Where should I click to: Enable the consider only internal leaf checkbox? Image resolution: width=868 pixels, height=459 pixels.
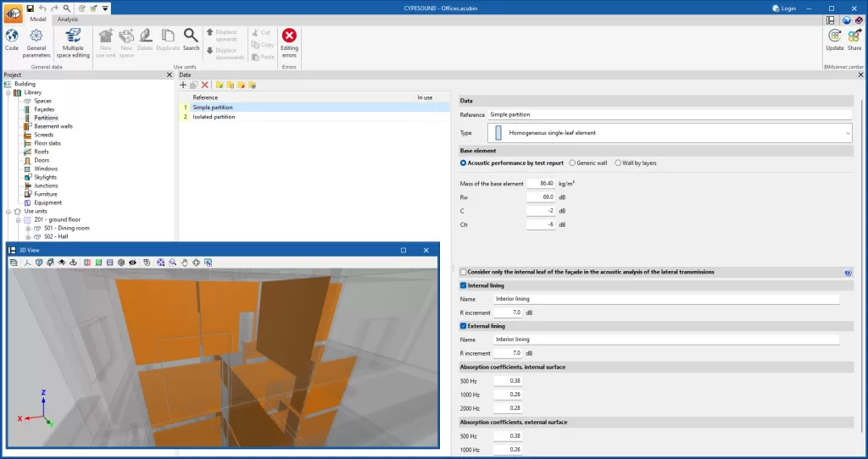coord(464,272)
